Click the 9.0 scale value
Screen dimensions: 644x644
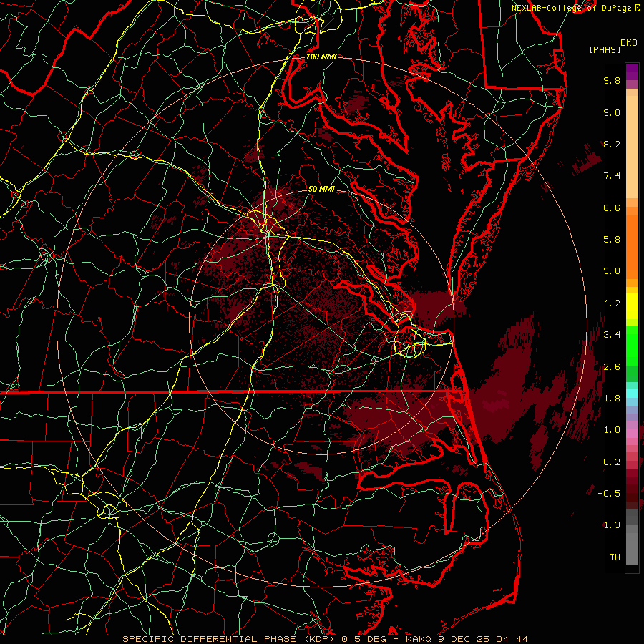[x=612, y=112]
